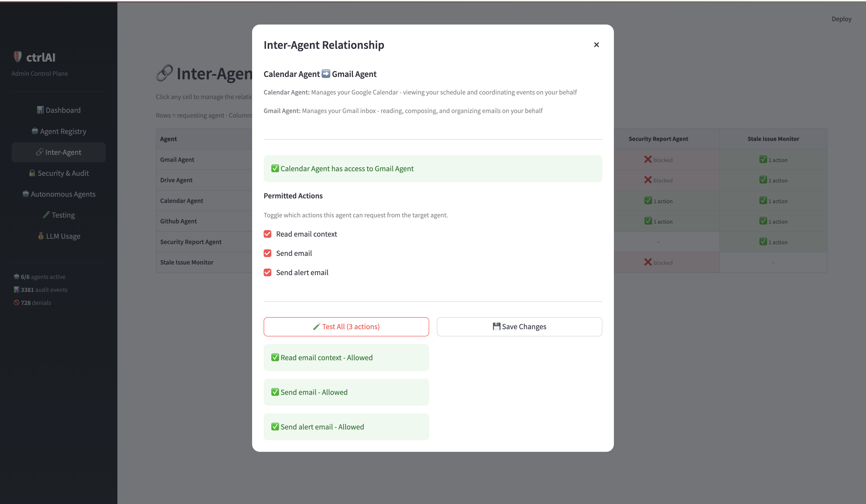This screenshot has height=504, width=866.
Task: Click the Security & Audit lock icon
Action: click(x=32, y=173)
